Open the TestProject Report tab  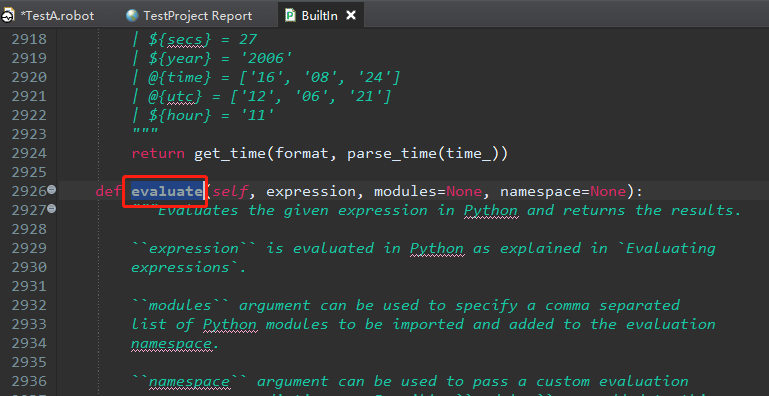[x=189, y=16]
